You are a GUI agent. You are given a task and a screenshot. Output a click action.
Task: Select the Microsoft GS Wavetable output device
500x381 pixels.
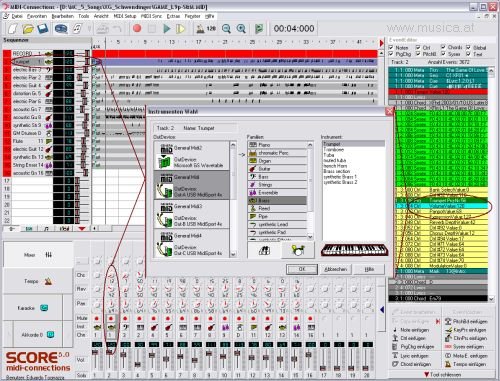192,156
